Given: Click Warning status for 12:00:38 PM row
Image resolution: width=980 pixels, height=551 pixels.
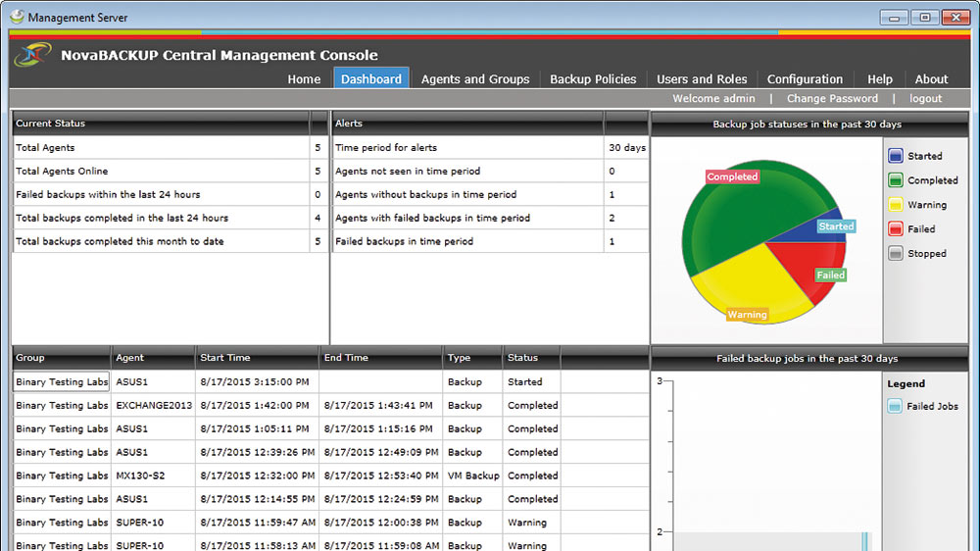Looking at the screenshot, I should pyautogui.click(x=532, y=523).
